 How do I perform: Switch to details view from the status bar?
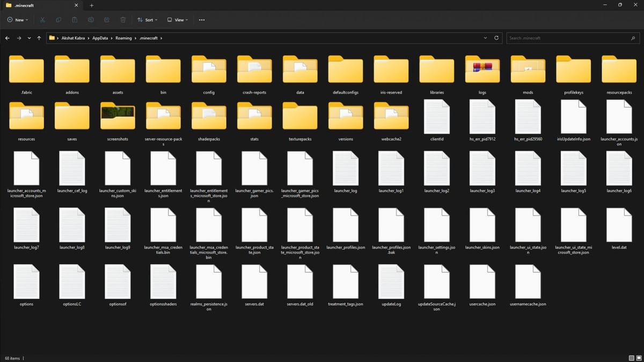[x=631, y=358]
